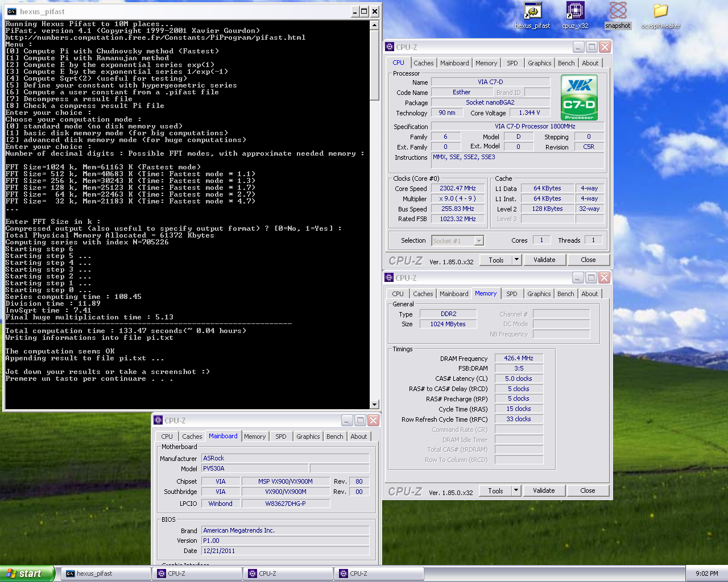Viewport: 728px width, 582px height.
Task: Click the Mainboard CPU-Z window title icon
Action: click(x=159, y=421)
